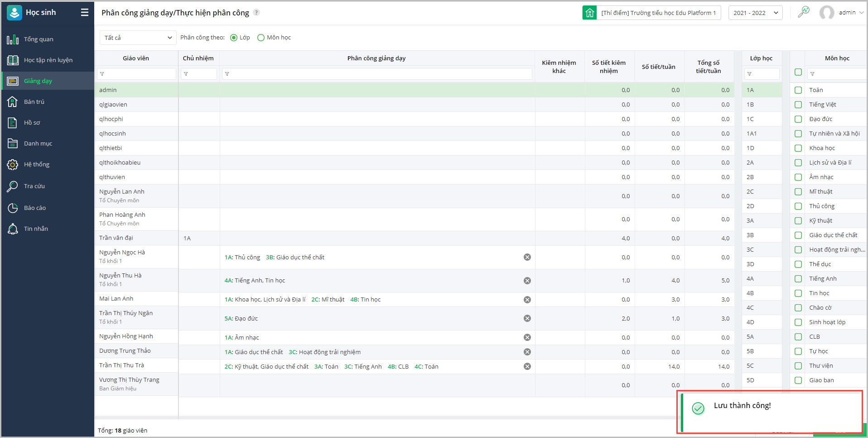Click the help question mark icon

pos(256,13)
